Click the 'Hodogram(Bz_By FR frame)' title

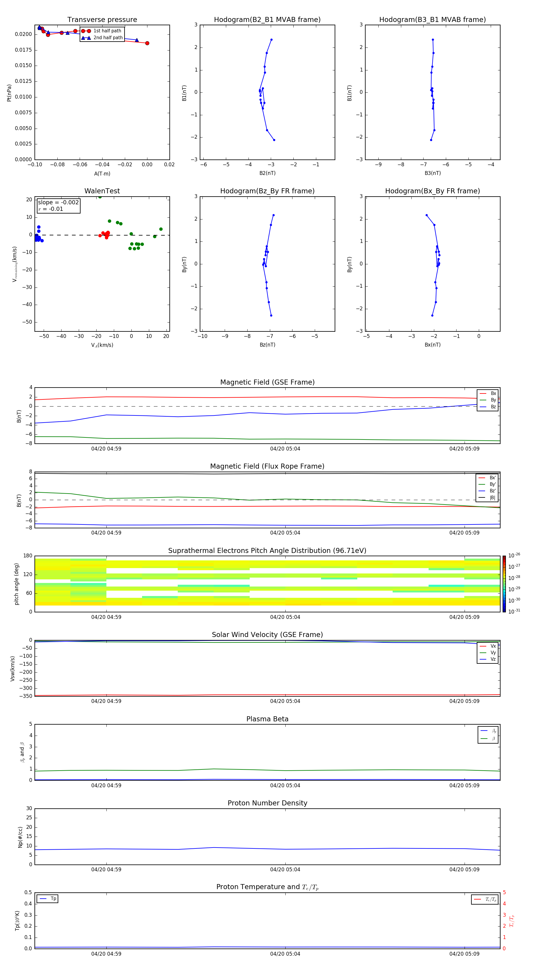point(267,191)
